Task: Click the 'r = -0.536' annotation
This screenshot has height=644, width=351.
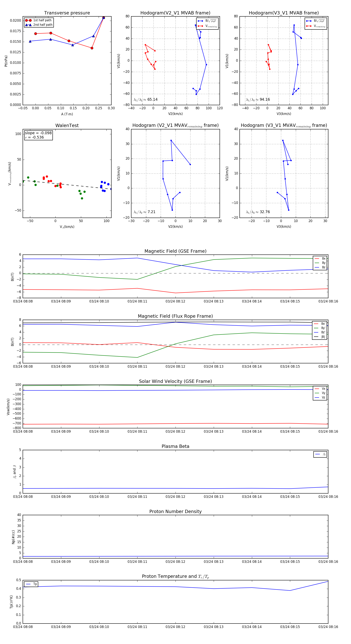Action: click(35, 137)
